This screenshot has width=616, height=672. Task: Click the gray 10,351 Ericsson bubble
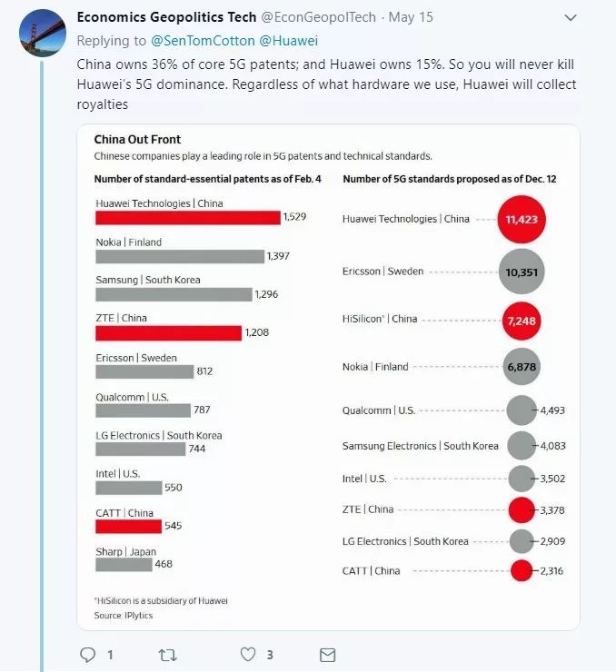point(522,271)
